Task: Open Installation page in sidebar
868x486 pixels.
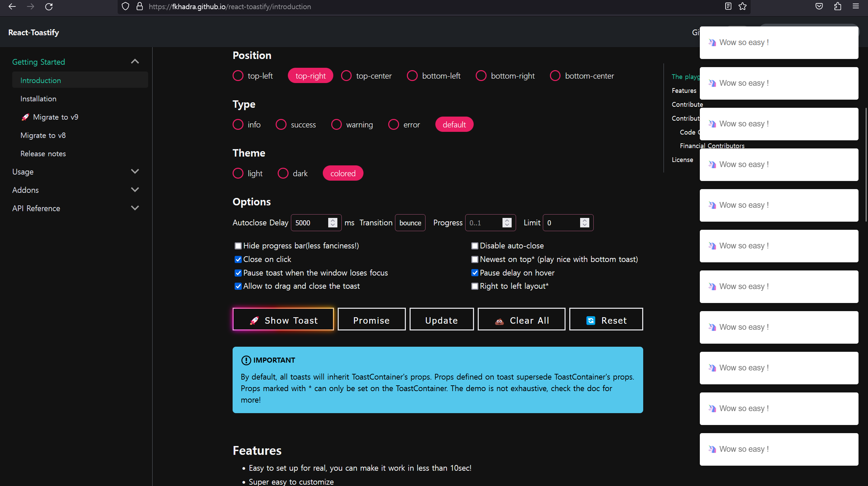Action: pyautogui.click(x=38, y=99)
